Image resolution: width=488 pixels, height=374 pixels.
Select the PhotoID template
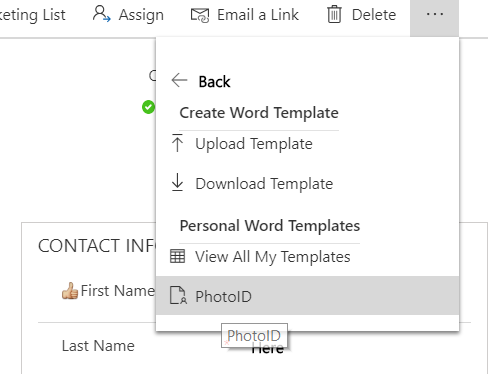[x=307, y=296]
